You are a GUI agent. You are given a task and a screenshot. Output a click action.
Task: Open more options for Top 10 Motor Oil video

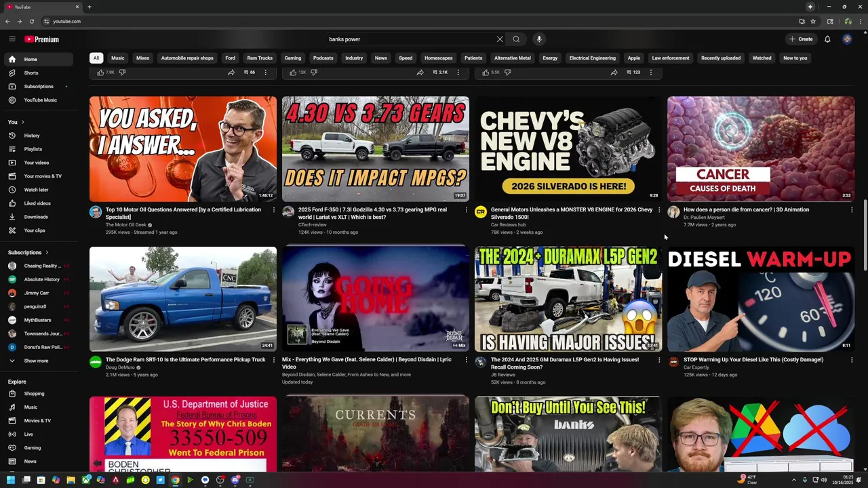click(274, 210)
